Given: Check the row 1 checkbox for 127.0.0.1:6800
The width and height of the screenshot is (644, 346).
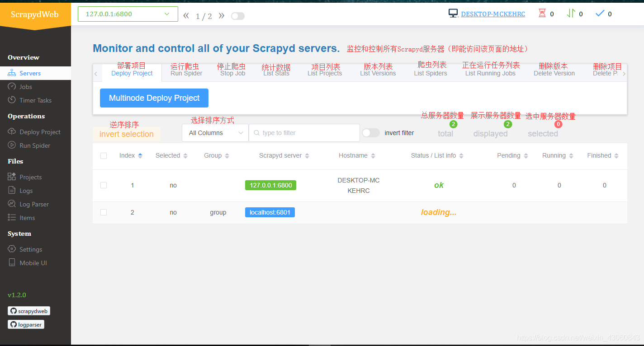Looking at the screenshot, I should [x=104, y=185].
